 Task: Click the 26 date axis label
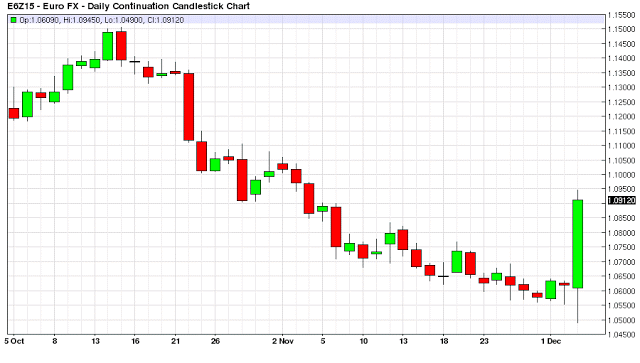216,341
